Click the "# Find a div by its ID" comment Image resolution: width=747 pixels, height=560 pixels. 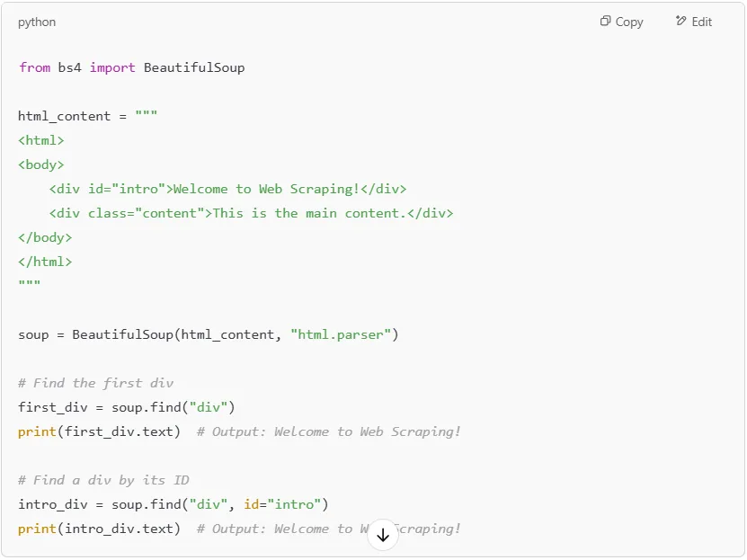pyautogui.click(x=103, y=480)
